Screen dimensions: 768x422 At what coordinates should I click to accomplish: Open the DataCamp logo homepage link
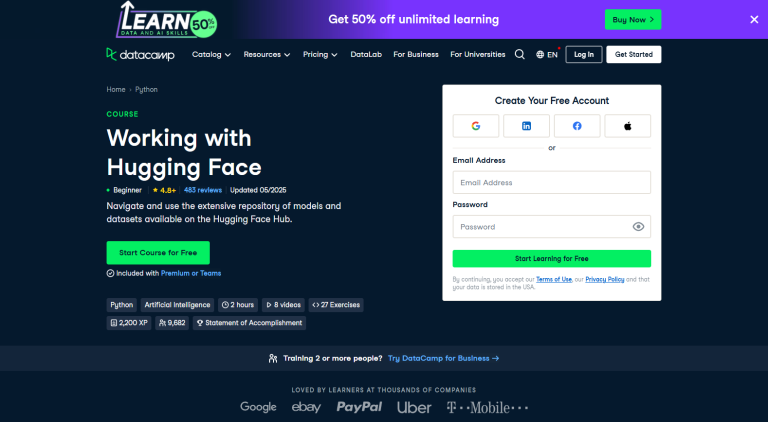click(140, 54)
